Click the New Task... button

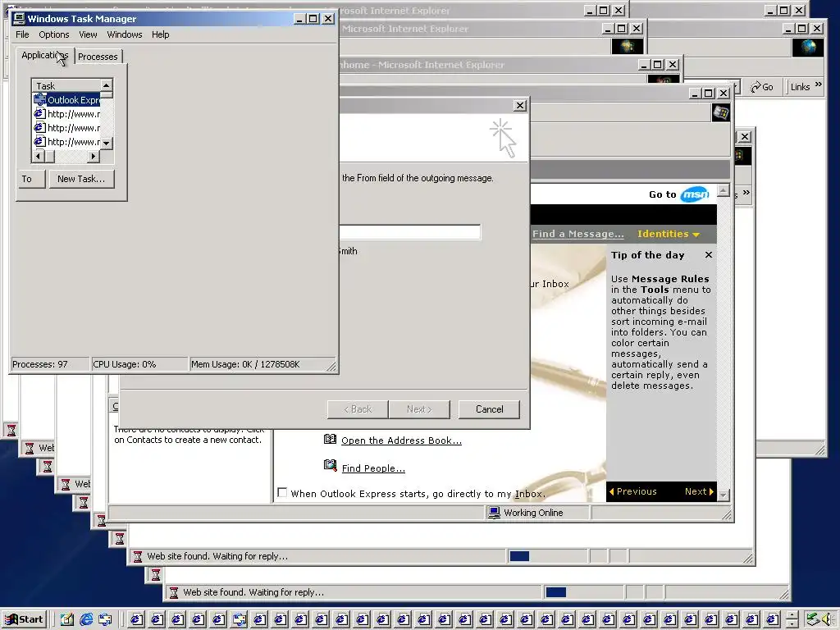coord(81,179)
